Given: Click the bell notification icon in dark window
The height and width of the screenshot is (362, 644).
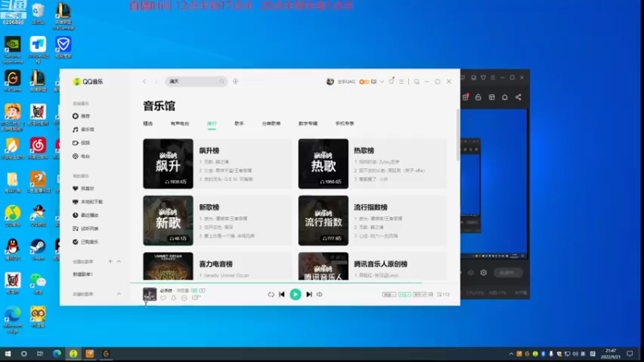Looking at the screenshot, I should pyautogui.click(x=505, y=97).
